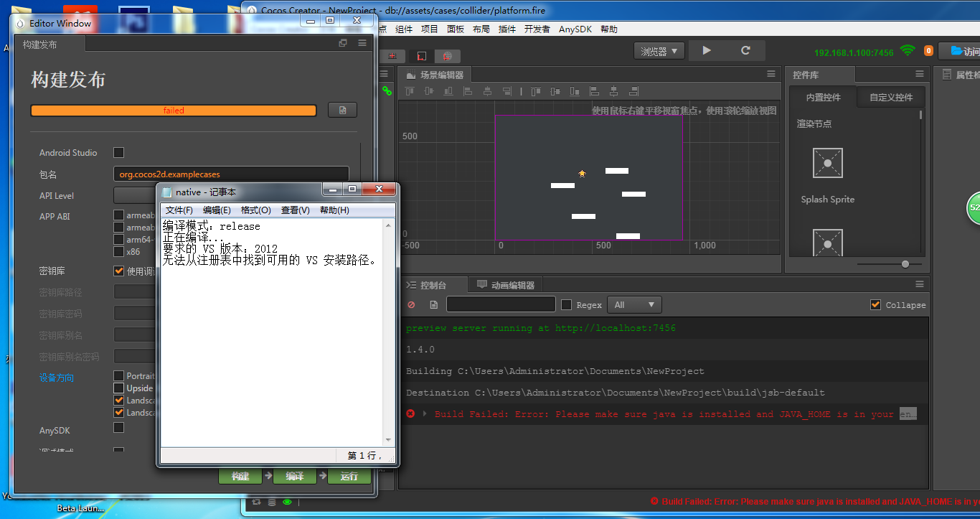The image size is (980, 519).
Task: Click the pop-out icon in 构建发布 panel header
Action: (x=343, y=43)
